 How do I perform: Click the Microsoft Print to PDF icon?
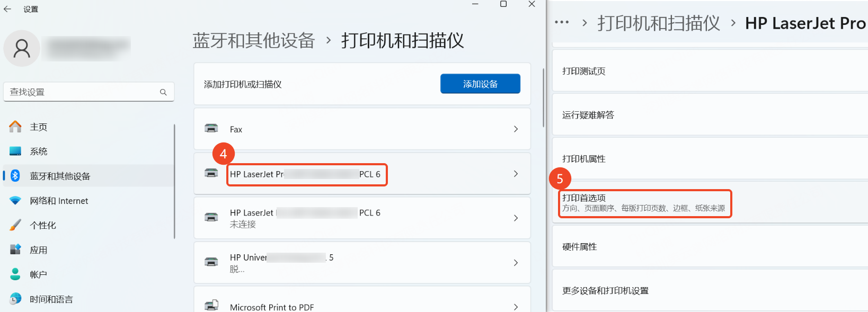[x=211, y=305]
